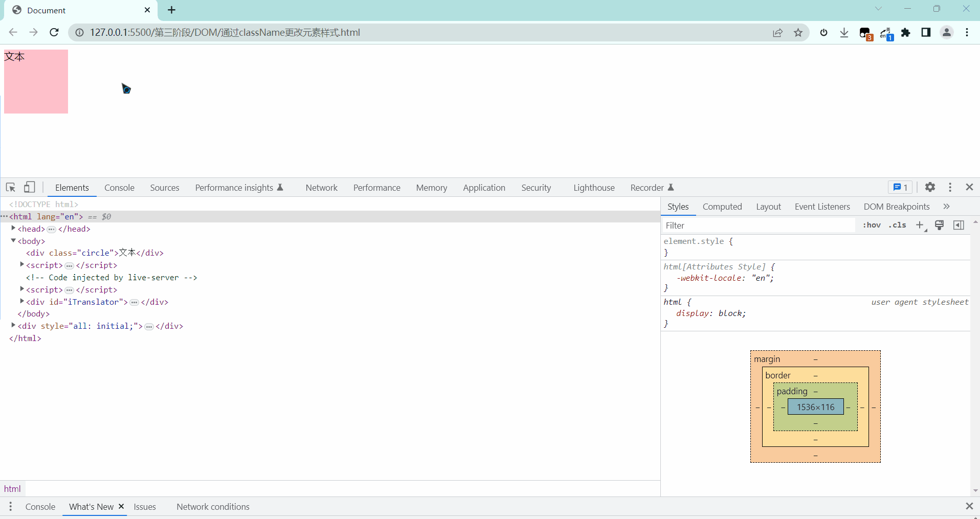
Task: Bookmark this tab with star icon
Action: pyautogui.click(x=798, y=33)
